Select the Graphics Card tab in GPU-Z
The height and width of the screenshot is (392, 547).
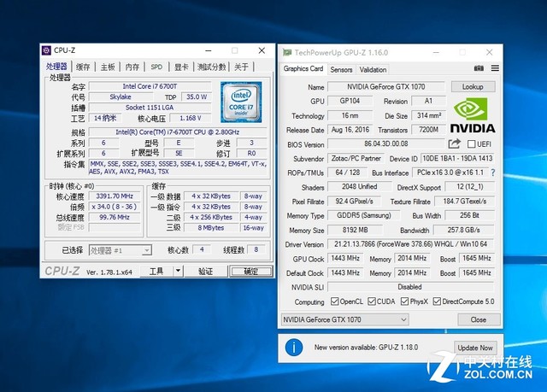point(303,68)
